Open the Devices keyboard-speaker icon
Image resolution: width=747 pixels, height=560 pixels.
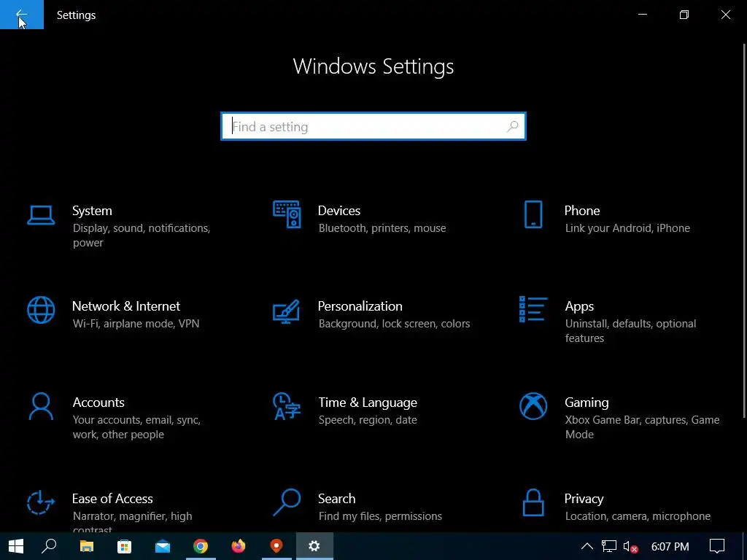pyautogui.click(x=287, y=214)
